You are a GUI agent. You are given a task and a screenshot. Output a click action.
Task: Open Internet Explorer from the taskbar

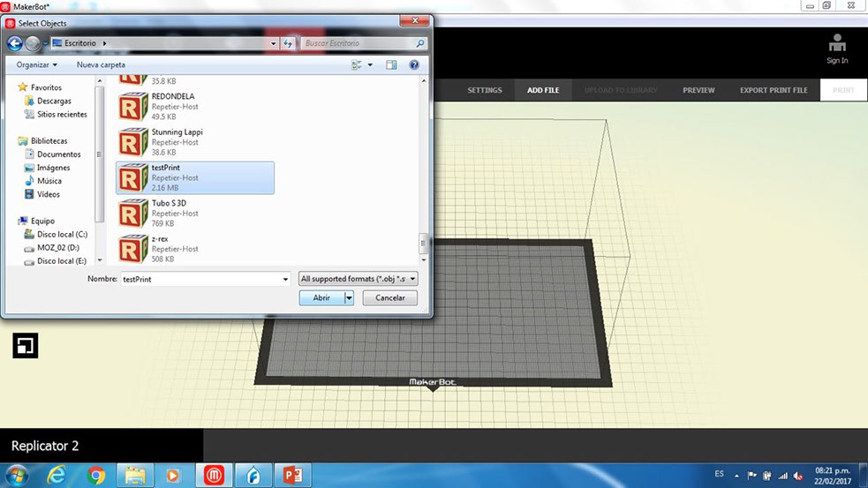[x=56, y=476]
